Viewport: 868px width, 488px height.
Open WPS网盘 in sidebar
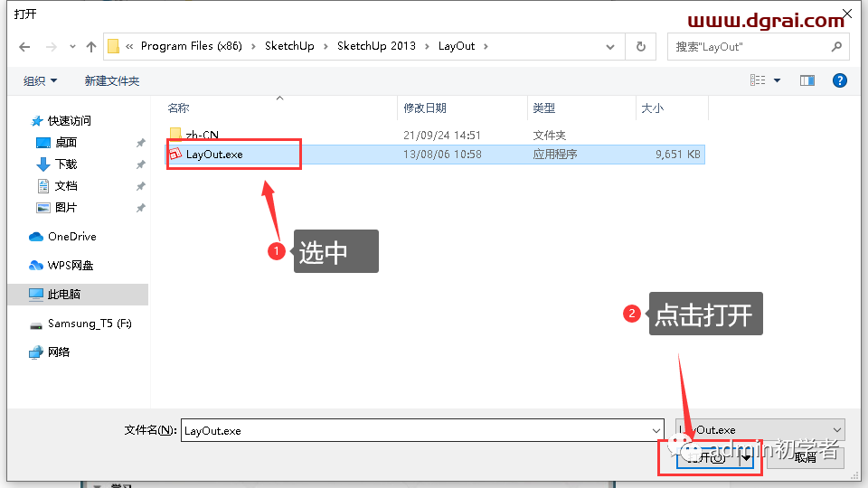pos(71,266)
